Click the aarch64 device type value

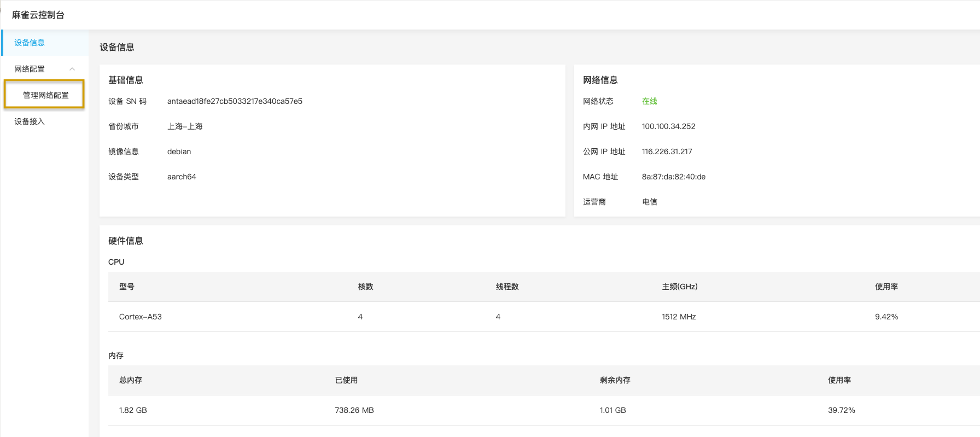(182, 177)
